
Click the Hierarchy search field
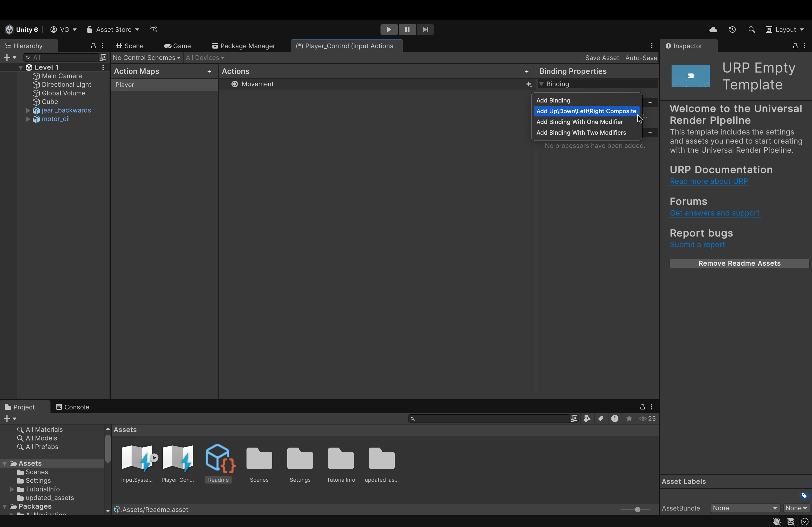click(61, 58)
